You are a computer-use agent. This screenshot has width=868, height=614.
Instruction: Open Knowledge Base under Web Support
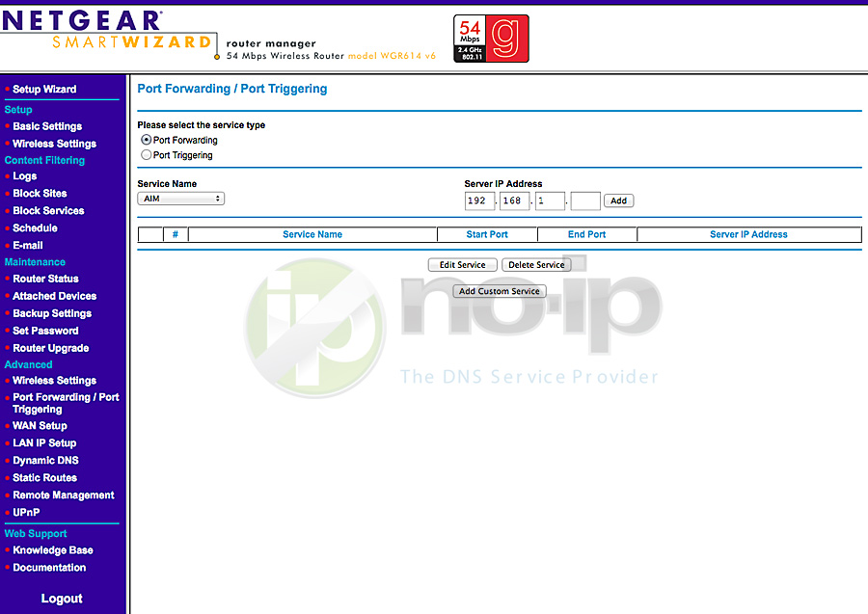coord(53,549)
